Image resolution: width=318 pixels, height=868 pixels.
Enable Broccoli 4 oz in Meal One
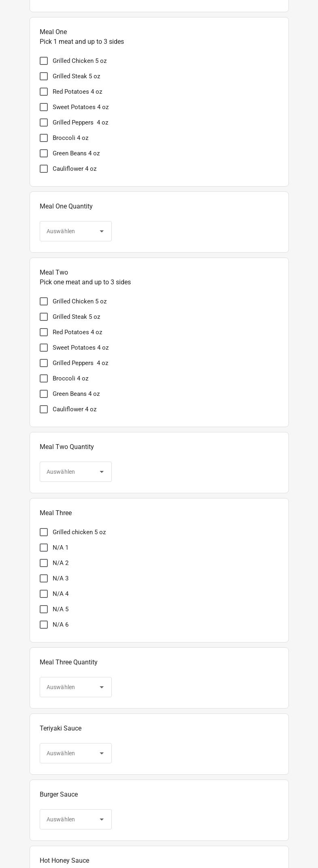pos(44,138)
